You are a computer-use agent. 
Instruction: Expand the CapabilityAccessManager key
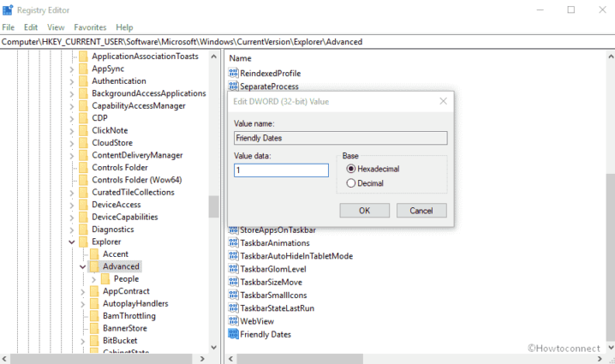pos(71,106)
